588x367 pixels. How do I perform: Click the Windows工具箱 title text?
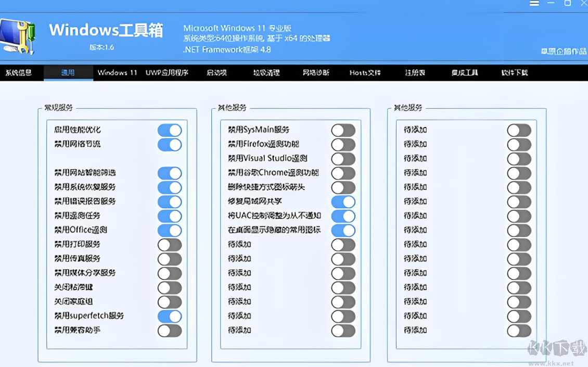pyautogui.click(x=106, y=30)
